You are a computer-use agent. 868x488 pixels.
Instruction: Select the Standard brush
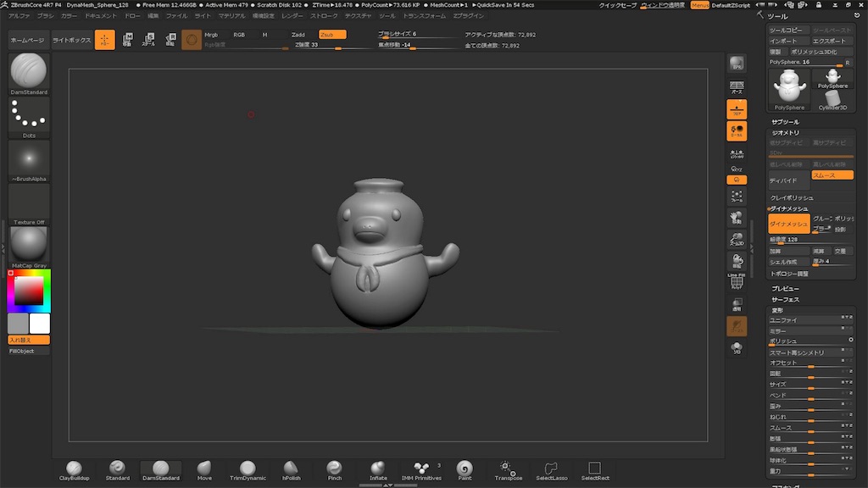117,471
